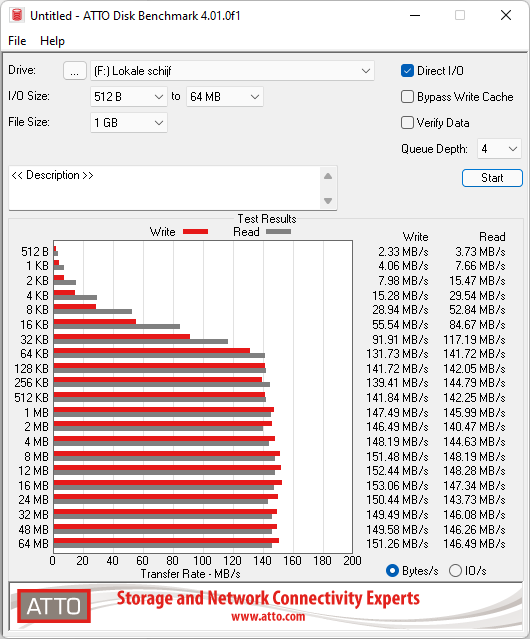The image size is (530, 639).
Task: Open the Help menu
Action: click(52, 41)
